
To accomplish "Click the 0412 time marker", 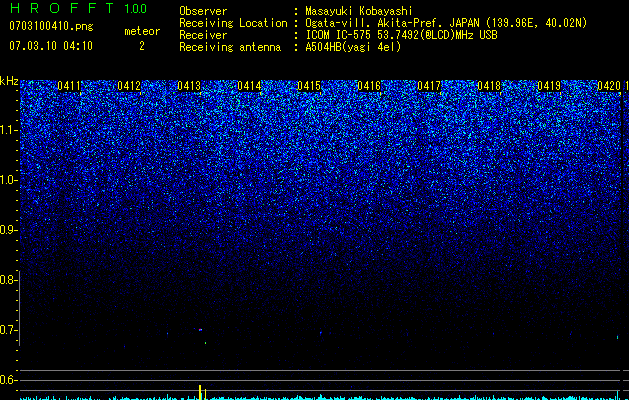I will click(x=129, y=86).
